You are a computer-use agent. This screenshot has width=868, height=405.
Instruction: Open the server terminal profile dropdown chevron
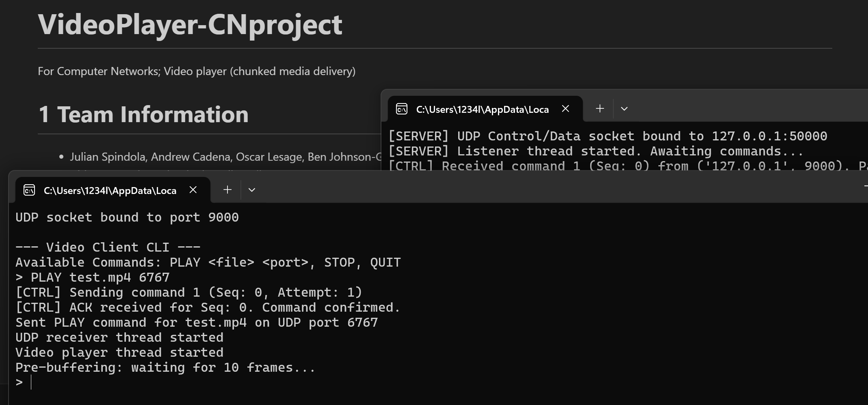tap(624, 109)
